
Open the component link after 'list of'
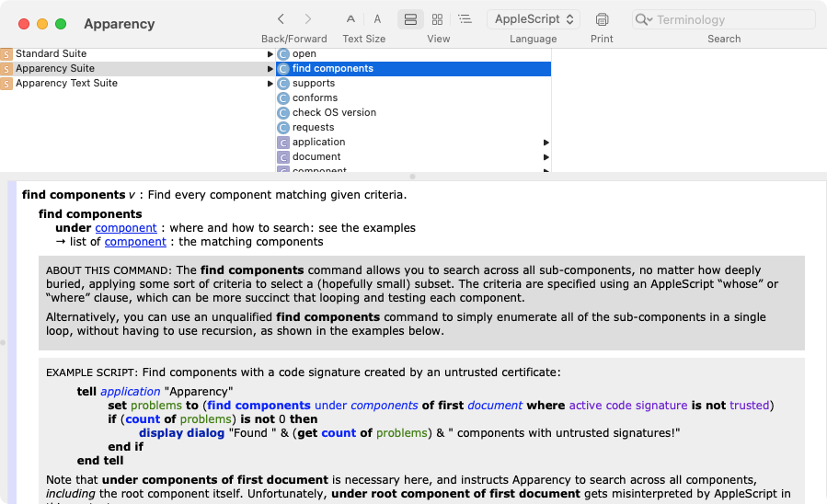pos(135,242)
